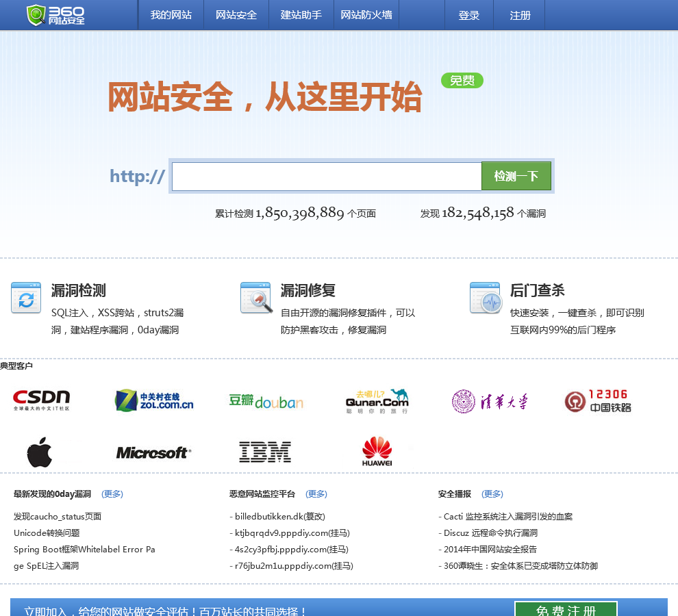Click the 漏洞检测 heading
The width and height of the screenshot is (678, 616).
[78, 290]
